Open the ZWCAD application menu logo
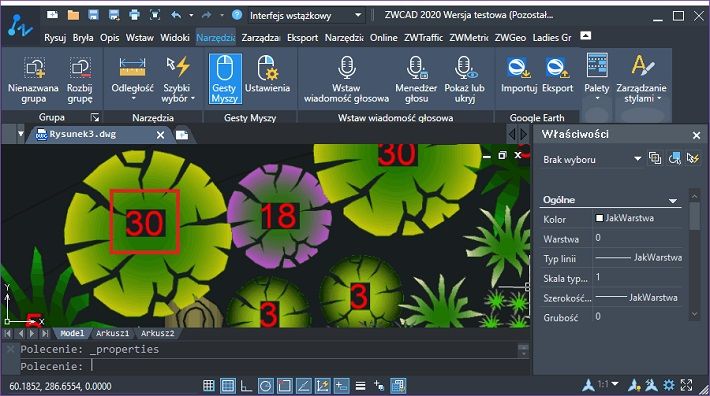Image resolution: width=710 pixels, height=396 pixels. 19,26
